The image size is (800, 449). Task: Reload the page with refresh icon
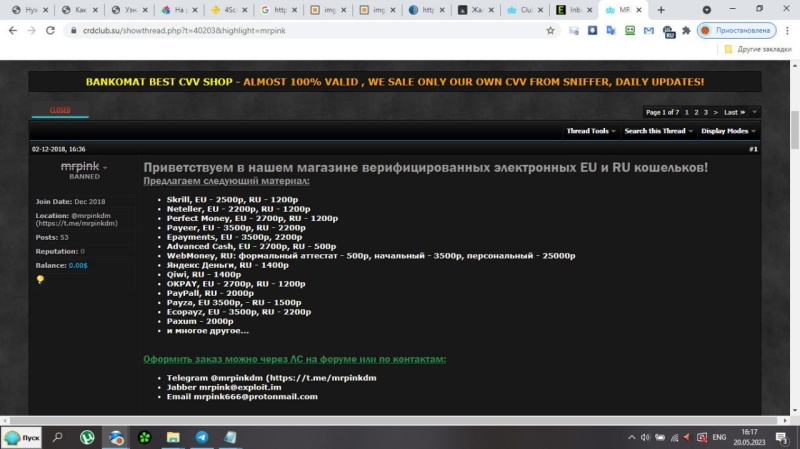point(50,31)
